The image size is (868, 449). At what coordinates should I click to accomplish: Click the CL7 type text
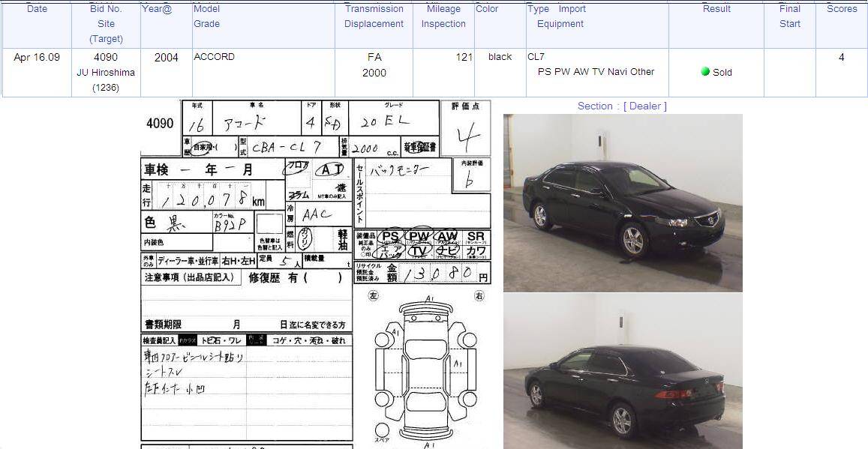536,56
